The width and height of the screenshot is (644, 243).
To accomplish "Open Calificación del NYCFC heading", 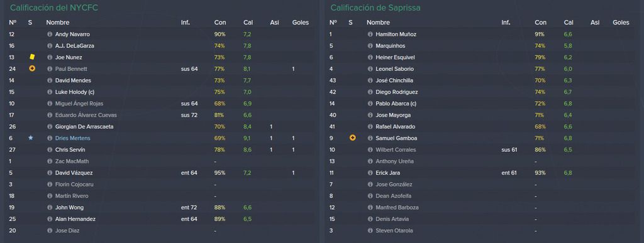I will 54,8.
